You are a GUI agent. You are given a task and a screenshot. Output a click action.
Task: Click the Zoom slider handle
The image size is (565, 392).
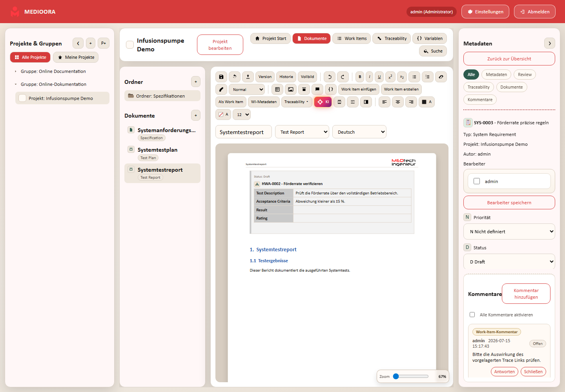pos(396,376)
